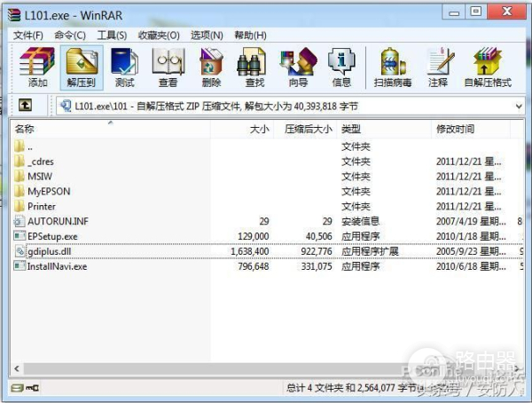Select the _cdres folder name
This screenshot has height=403, width=532.
click(x=41, y=162)
